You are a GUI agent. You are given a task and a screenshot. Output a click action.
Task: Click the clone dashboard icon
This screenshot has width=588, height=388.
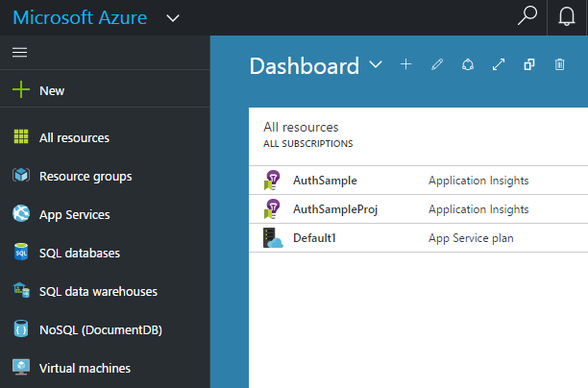[x=528, y=64]
